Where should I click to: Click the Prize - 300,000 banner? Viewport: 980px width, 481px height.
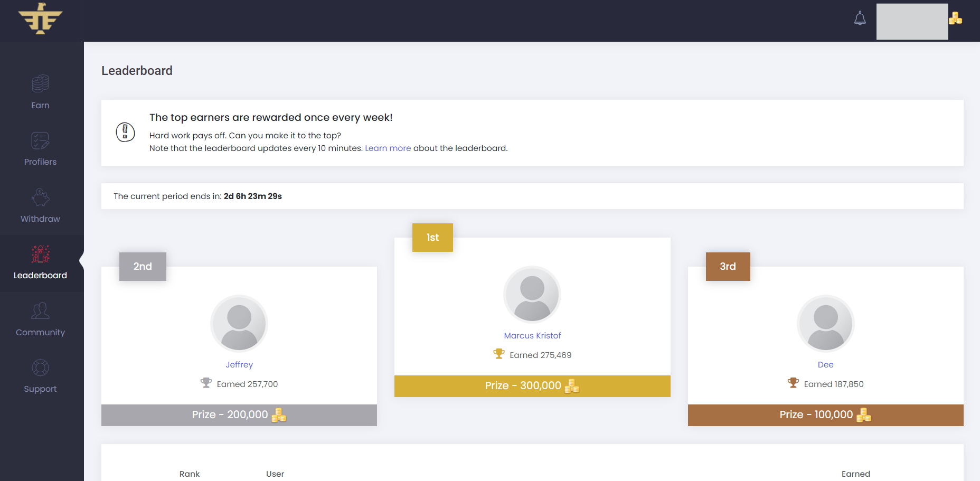pyautogui.click(x=532, y=386)
